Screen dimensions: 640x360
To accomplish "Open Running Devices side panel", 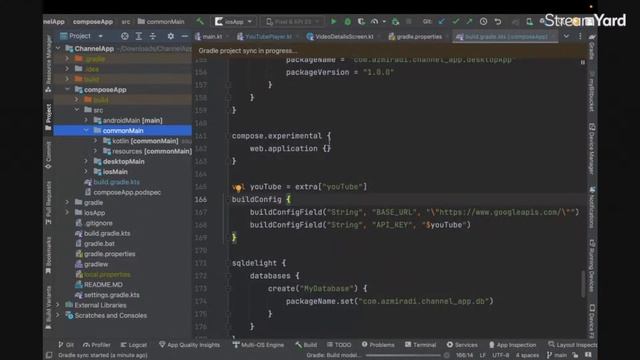I will pos(592,265).
